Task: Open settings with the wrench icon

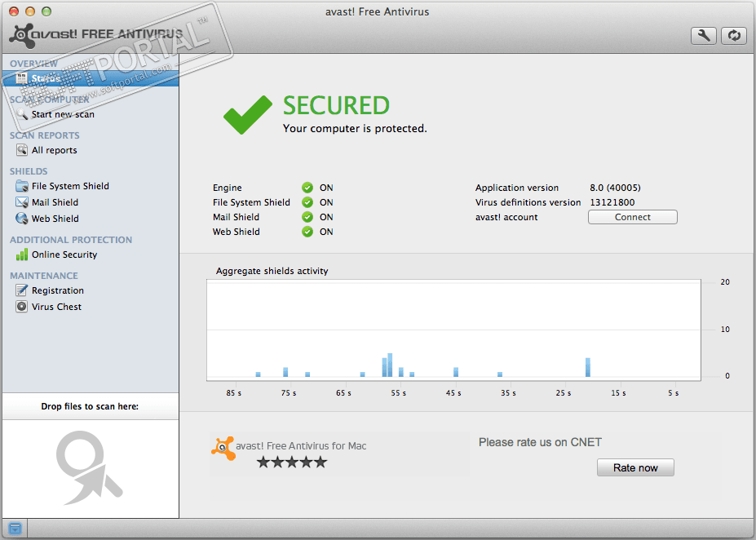Action: [704, 36]
